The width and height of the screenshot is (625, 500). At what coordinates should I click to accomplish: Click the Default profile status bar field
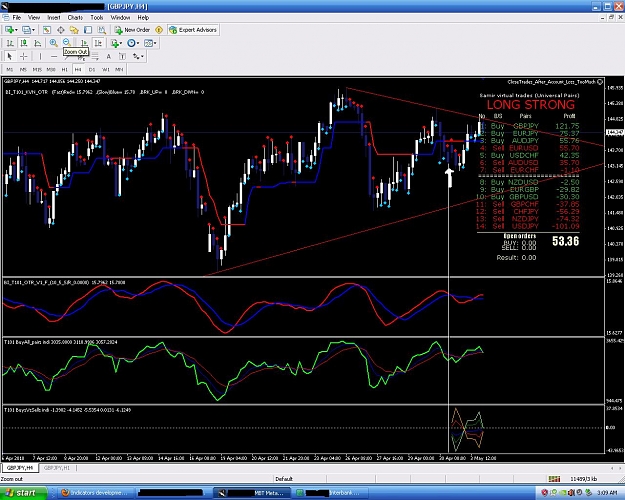click(x=284, y=479)
